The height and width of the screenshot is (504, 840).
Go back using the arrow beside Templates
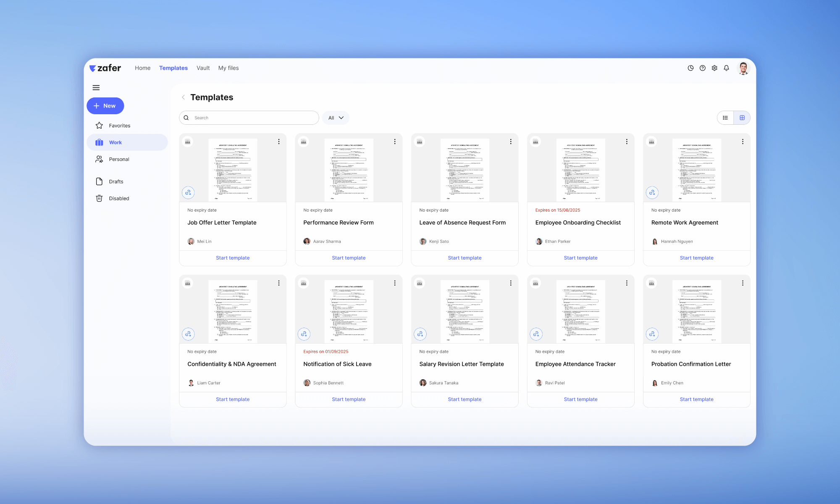(x=183, y=97)
